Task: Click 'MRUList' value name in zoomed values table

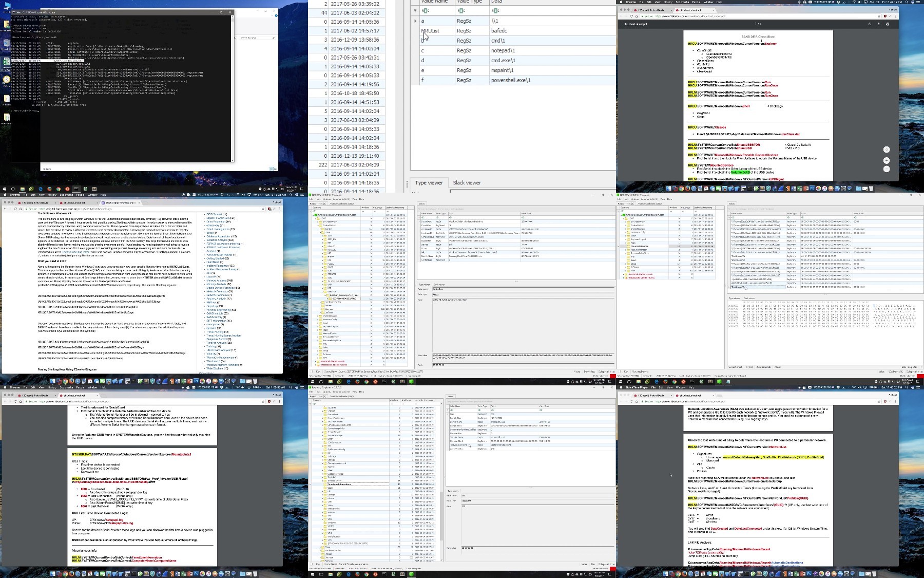Action: pos(430,31)
